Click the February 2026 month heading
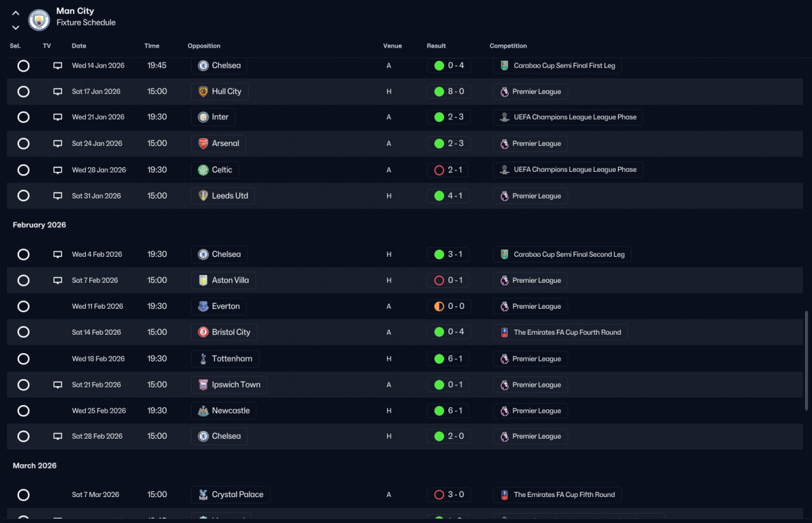 click(x=39, y=225)
